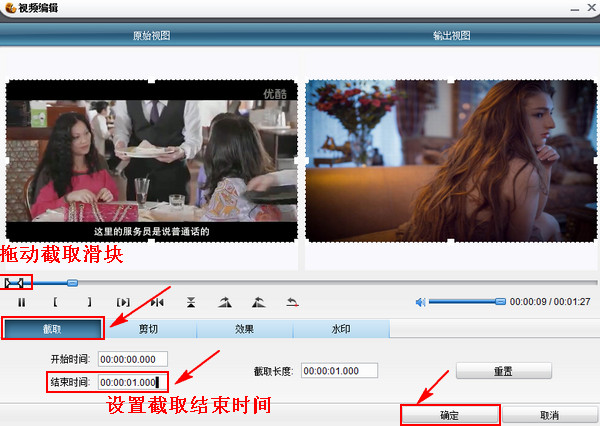Click the trim start marker on timeline
This screenshot has width=600, height=426.
click(x=8, y=283)
